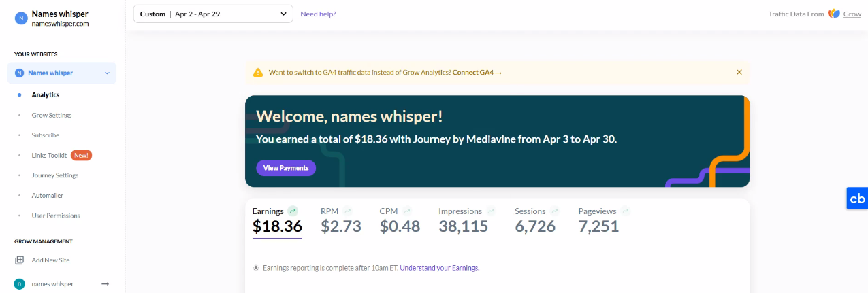
Task: Open Grow Settings in the sidebar
Action: (52, 115)
